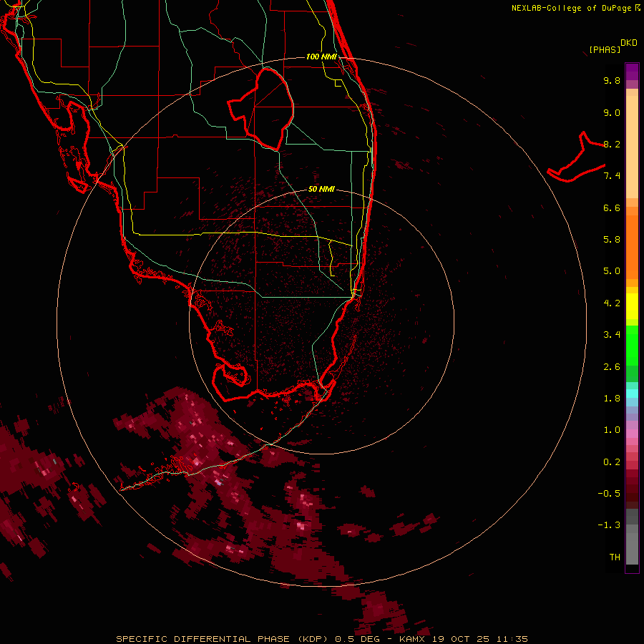
Task: Click the 5.8 scale value
Action: pos(612,240)
